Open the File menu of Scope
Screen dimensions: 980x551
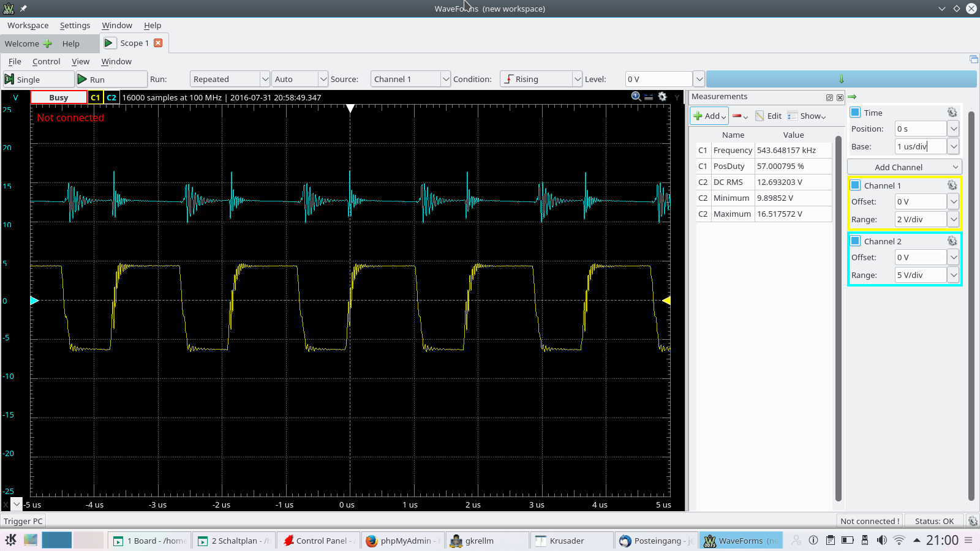[15, 61]
